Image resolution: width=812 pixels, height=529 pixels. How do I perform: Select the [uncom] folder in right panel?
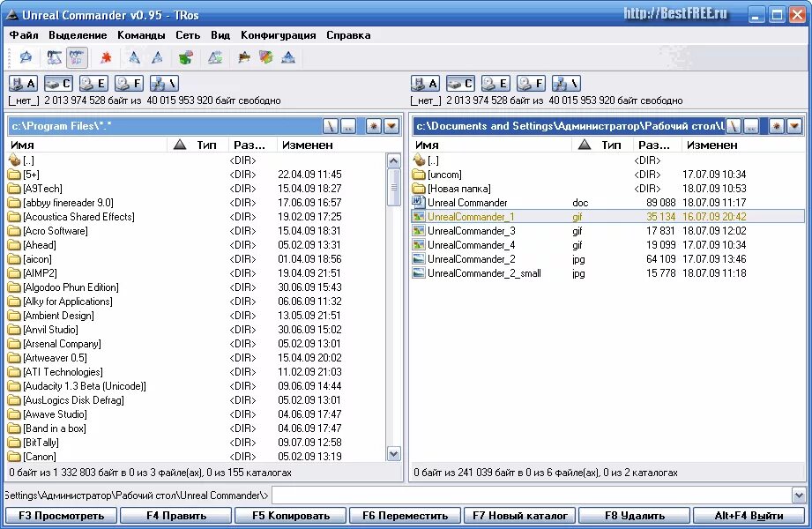tap(608, 175)
